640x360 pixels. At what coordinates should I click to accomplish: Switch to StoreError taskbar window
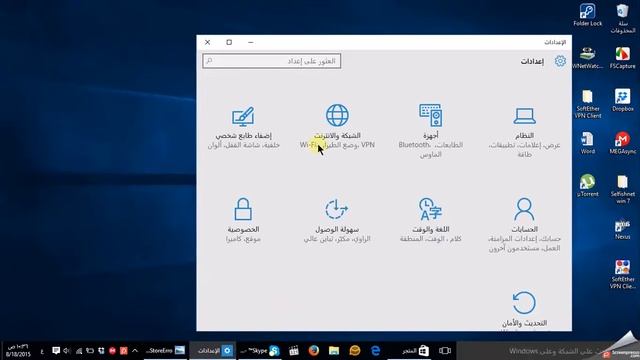tap(165, 351)
